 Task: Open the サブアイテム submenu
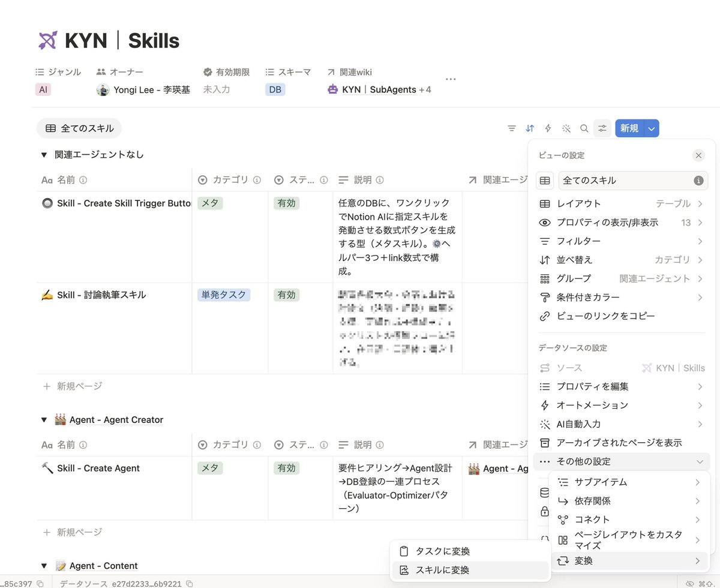[x=629, y=482]
